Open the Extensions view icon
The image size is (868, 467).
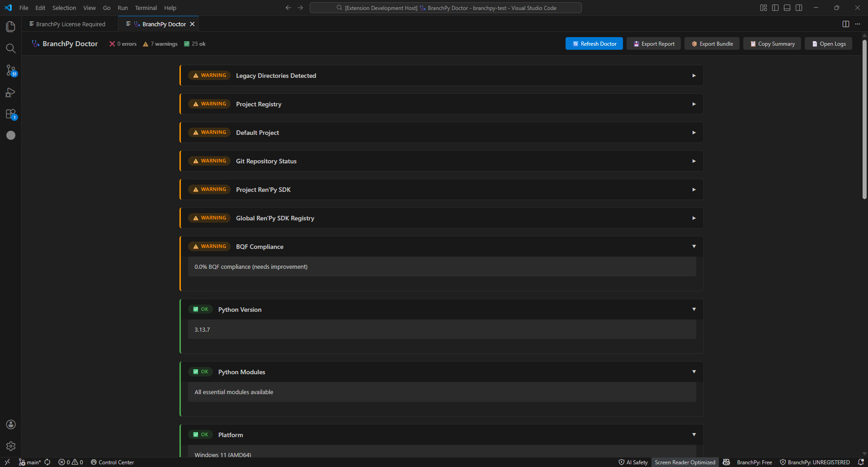pos(11,114)
